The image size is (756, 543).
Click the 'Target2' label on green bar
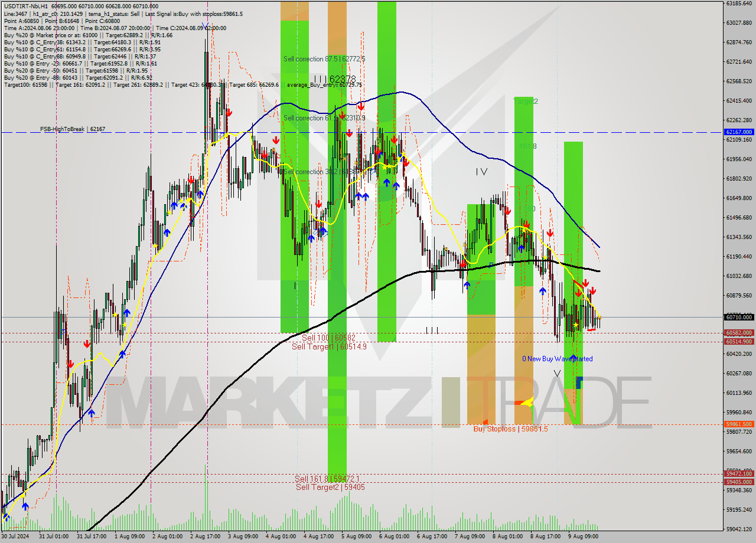coord(526,102)
